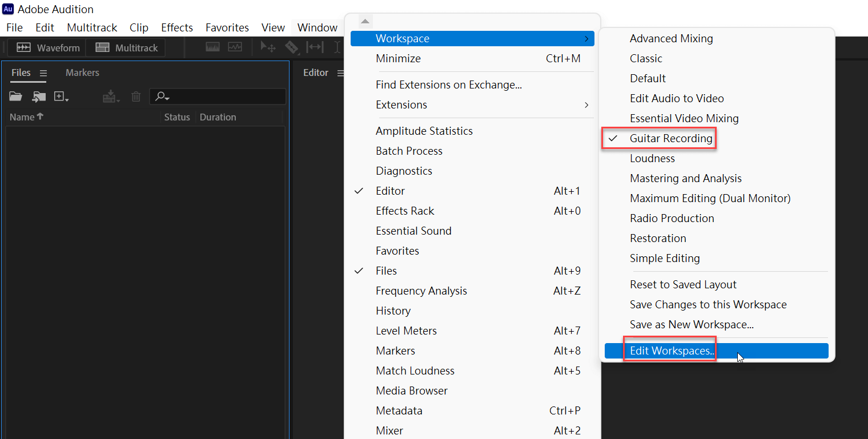Expand the Extensions submenu
The width and height of the screenshot is (868, 439).
[472, 105]
